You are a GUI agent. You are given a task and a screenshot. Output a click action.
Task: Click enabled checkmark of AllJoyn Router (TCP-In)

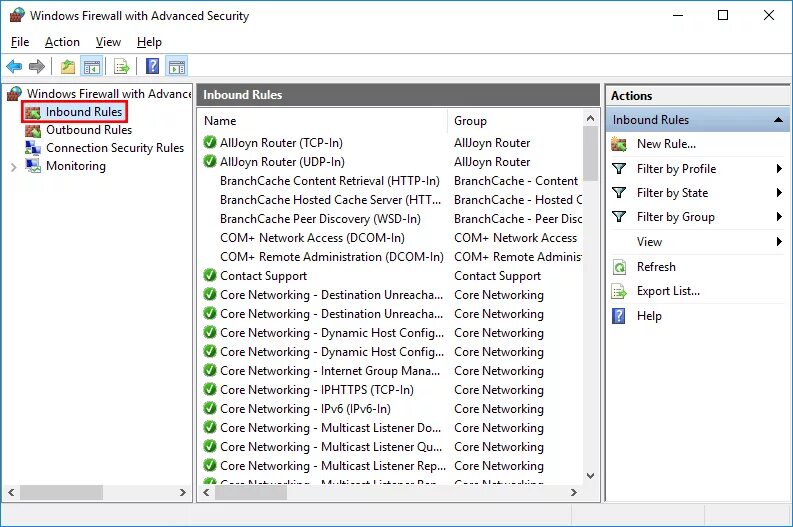[x=210, y=142]
